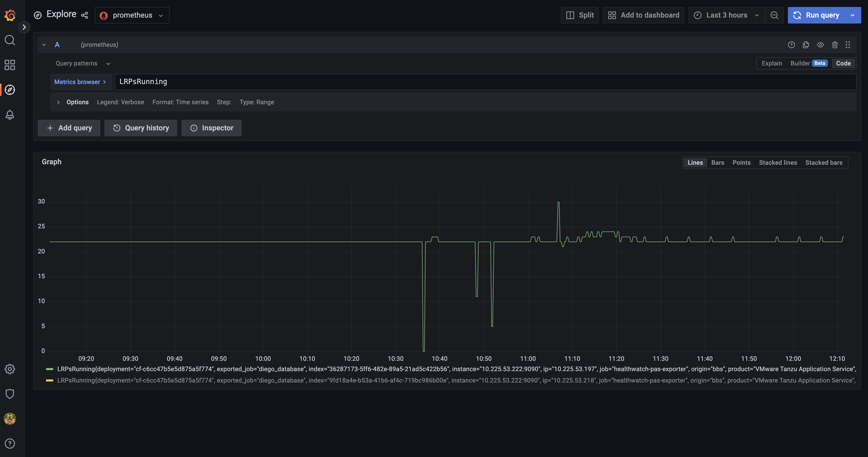Open Server admin shield icon
Image resolution: width=868 pixels, height=457 pixels.
coord(10,394)
